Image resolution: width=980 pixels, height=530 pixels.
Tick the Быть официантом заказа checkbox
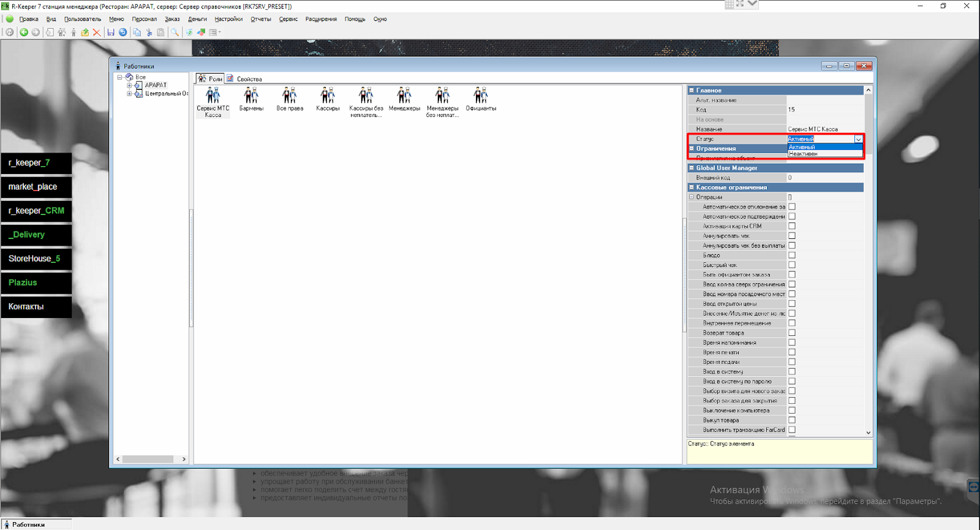[792, 274]
